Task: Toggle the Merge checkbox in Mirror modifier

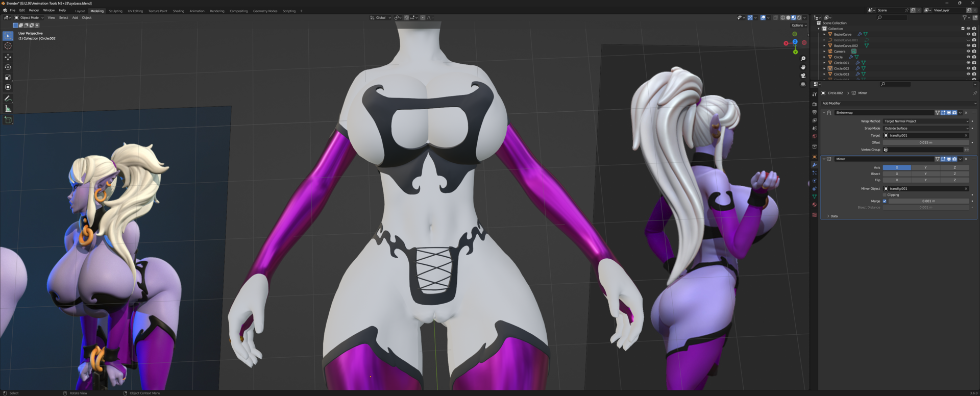Action: point(885,201)
